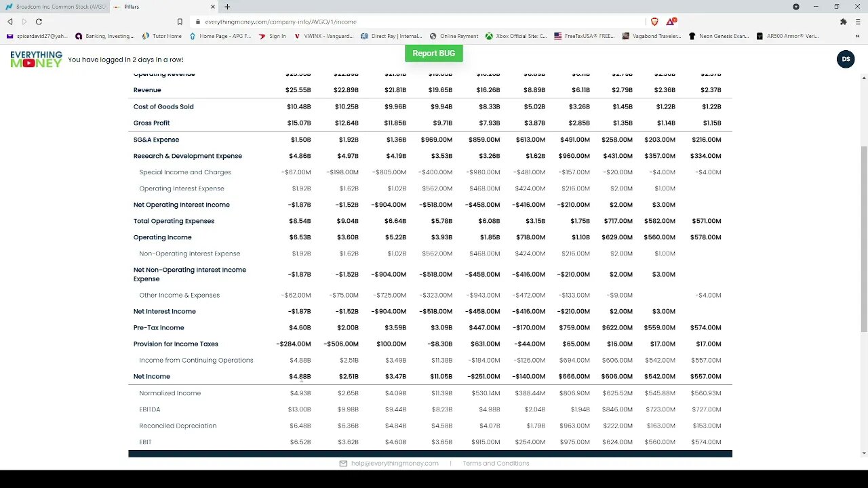The height and width of the screenshot is (488, 868).
Task: Click the $25.55B Revenue value
Action: (299, 90)
